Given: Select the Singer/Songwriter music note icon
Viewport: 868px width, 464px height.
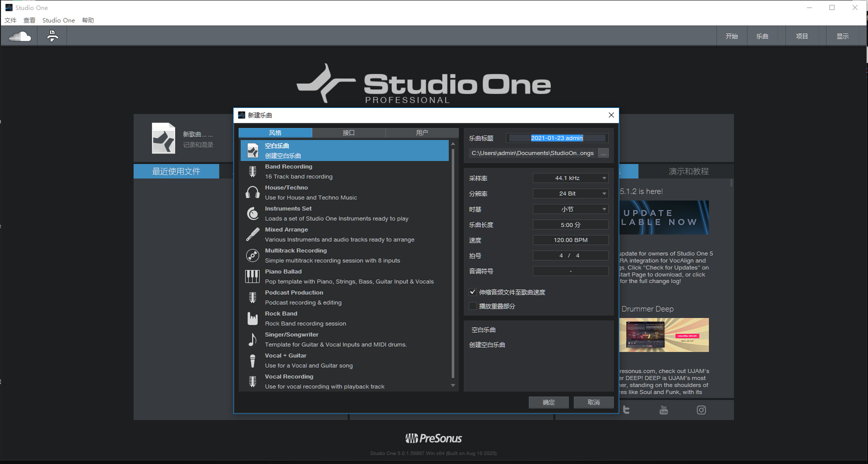Looking at the screenshot, I should point(253,339).
